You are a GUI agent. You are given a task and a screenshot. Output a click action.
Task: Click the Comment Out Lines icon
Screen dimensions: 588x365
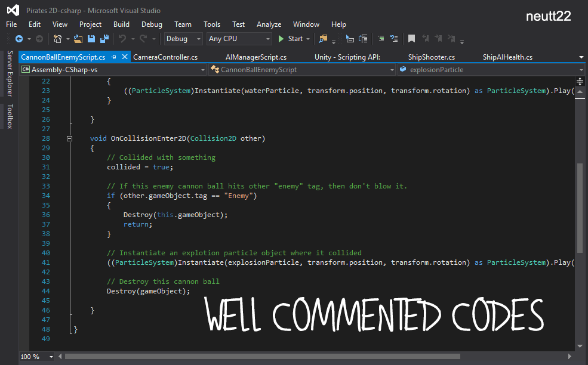[381, 39]
